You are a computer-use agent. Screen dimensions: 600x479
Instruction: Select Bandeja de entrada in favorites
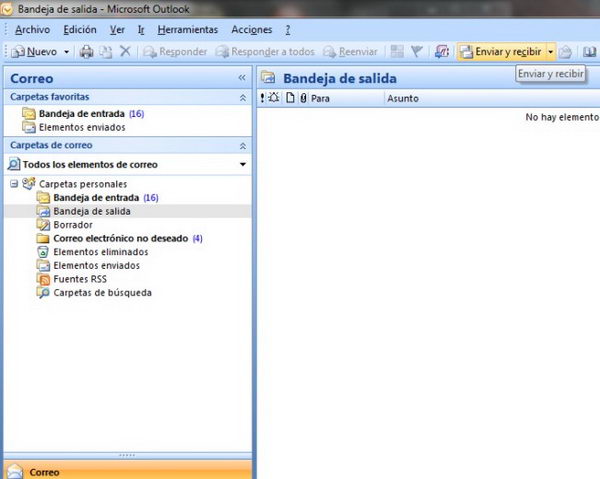point(83,114)
